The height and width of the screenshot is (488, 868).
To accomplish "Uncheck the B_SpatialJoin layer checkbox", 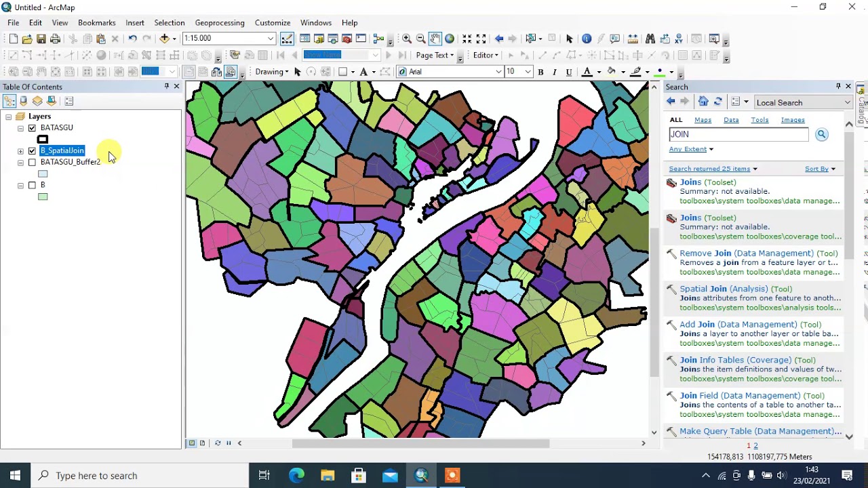I will pos(32,151).
